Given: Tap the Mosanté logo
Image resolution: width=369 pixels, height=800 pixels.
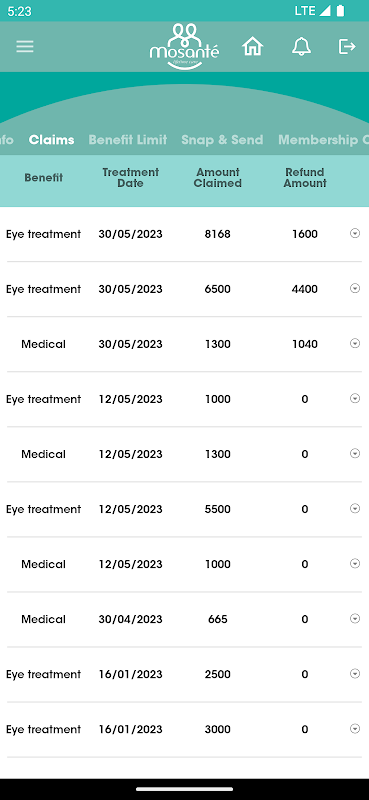Looking at the screenshot, I should (184, 46).
